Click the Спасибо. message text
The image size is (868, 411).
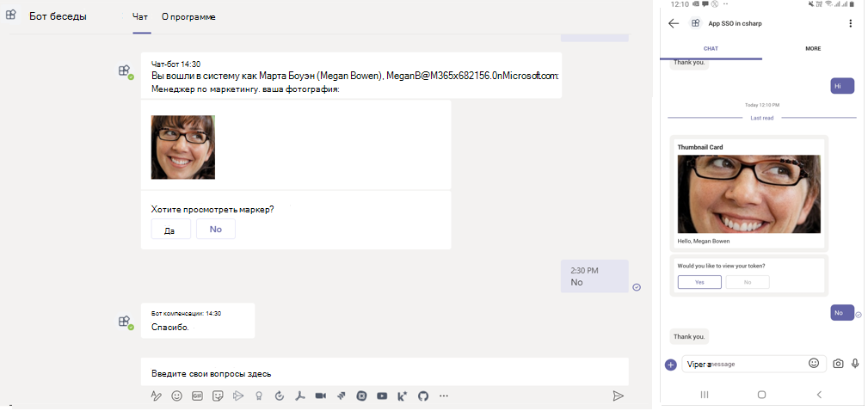(x=170, y=328)
